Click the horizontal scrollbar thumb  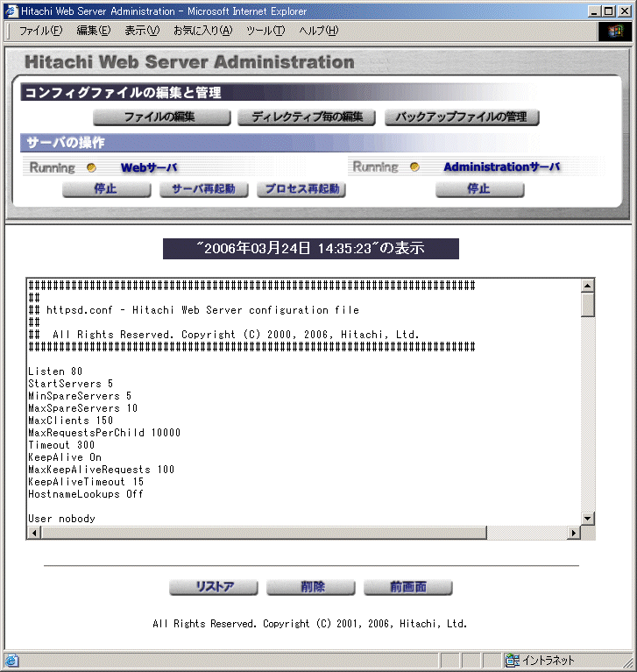[264, 533]
